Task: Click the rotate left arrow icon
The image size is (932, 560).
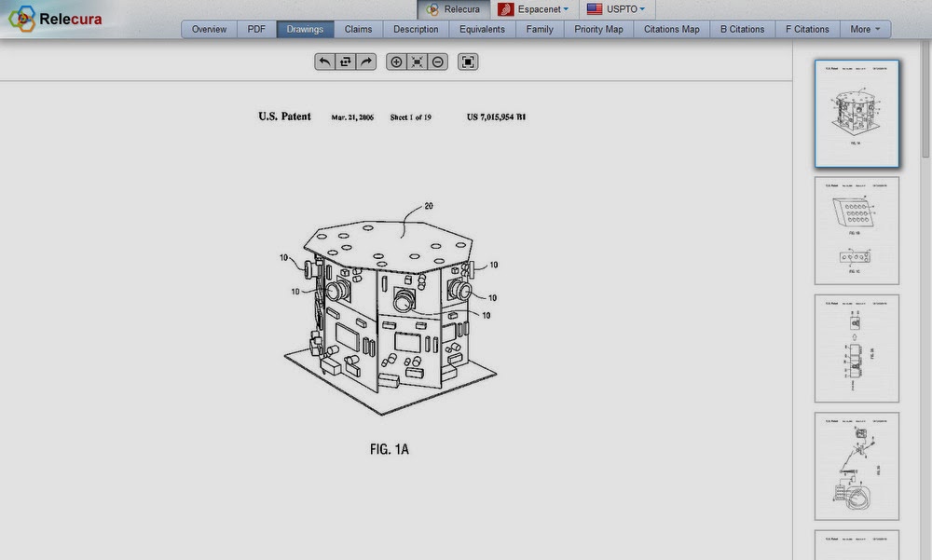Action: 324,61
